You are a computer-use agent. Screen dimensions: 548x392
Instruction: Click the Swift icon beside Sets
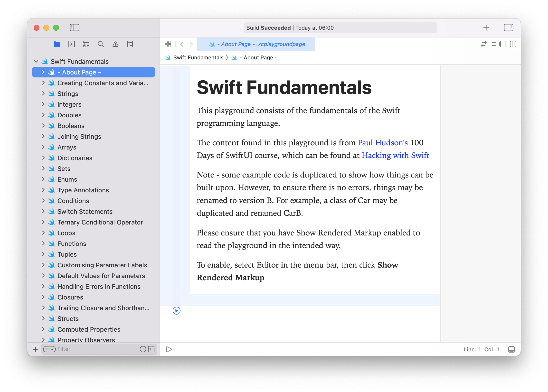(x=51, y=168)
